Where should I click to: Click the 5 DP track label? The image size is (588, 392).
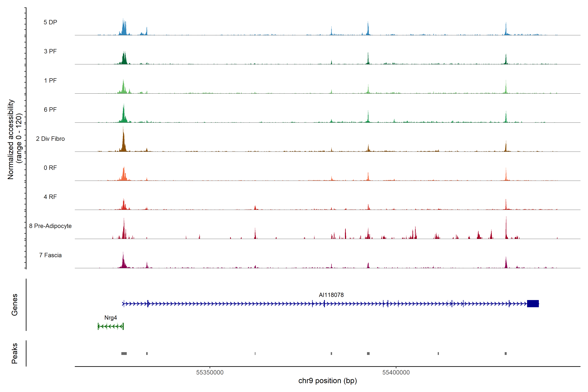[50, 22]
